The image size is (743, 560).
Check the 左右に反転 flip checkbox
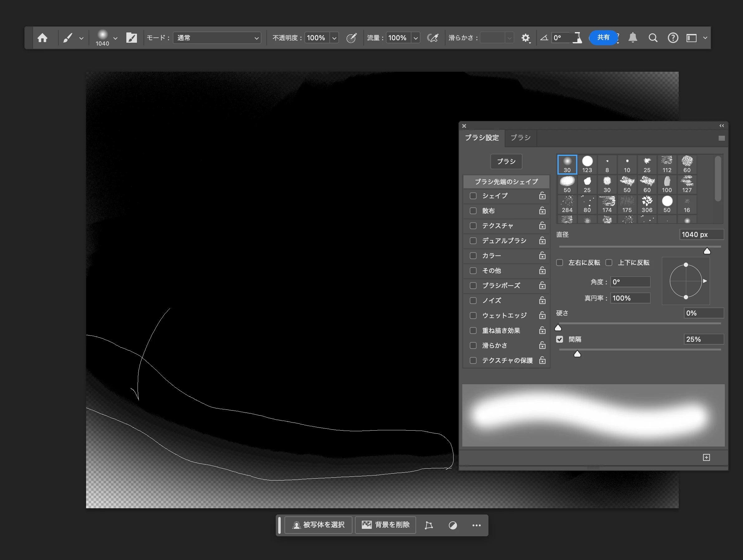[560, 263]
